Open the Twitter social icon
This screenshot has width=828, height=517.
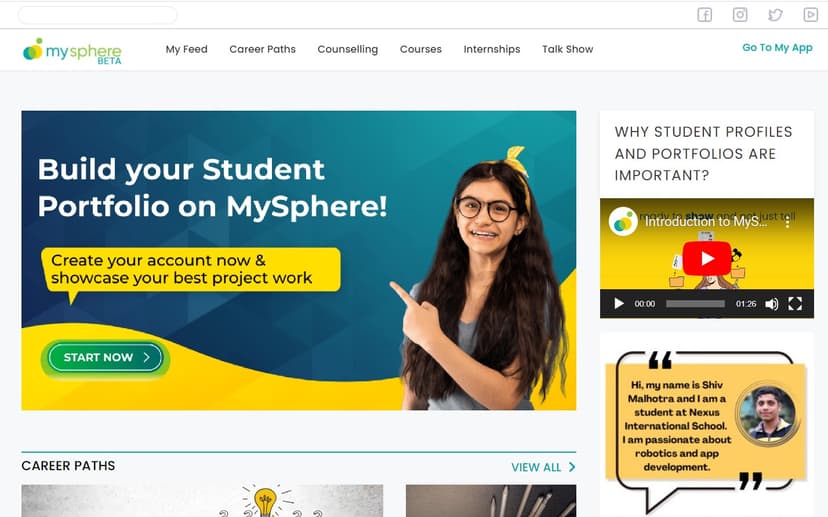point(775,15)
